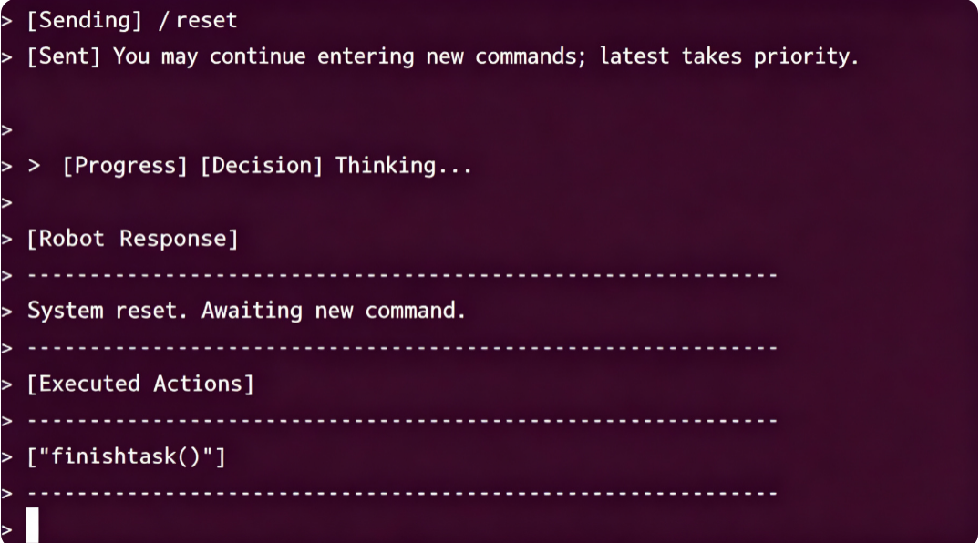Click the [Decision] tag
Viewport: 980px width, 543px height.
click(262, 166)
